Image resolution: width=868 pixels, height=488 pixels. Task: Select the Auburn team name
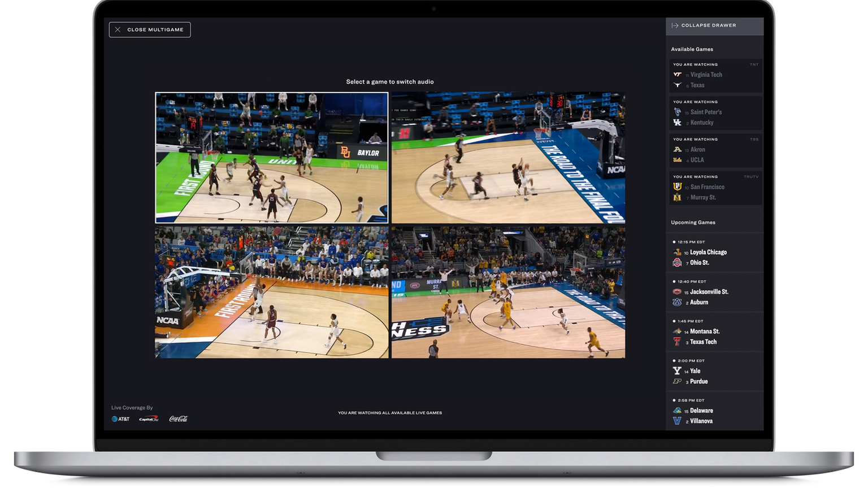[699, 302]
